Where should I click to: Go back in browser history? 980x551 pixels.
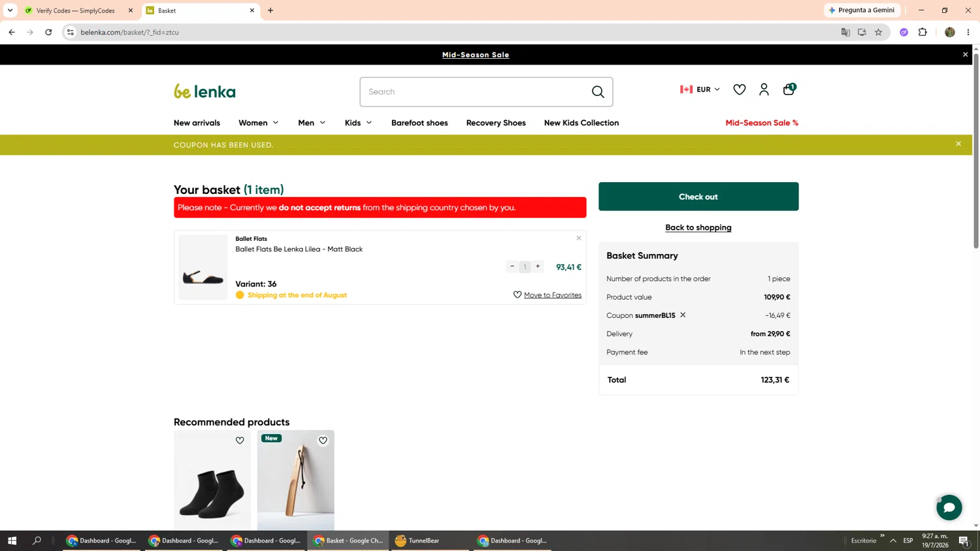(x=12, y=32)
